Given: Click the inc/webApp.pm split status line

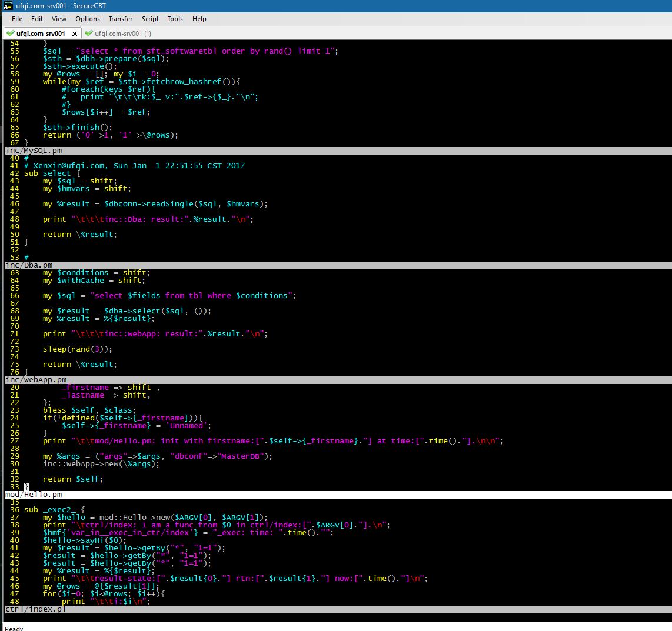Looking at the screenshot, I should point(36,380).
